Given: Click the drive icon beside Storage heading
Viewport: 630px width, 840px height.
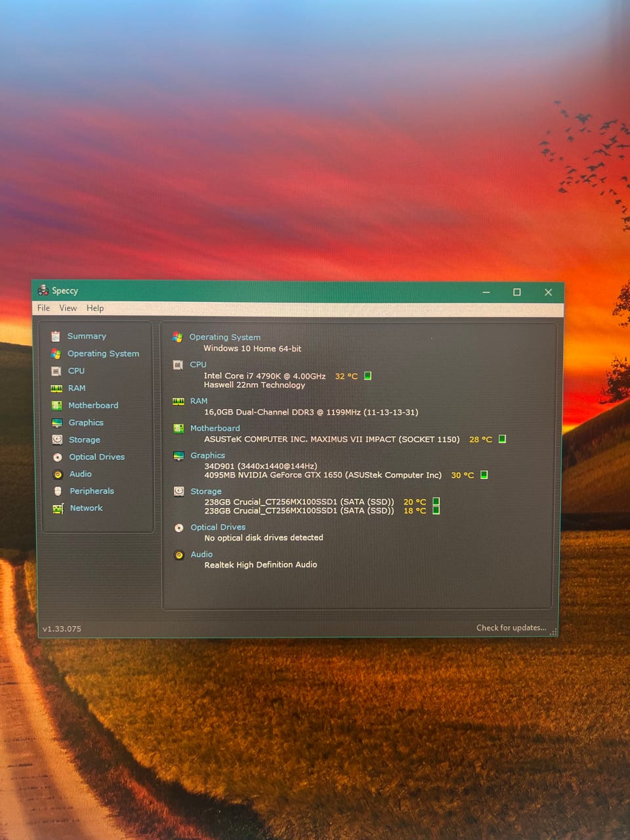Looking at the screenshot, I should (x=178, y=491).
